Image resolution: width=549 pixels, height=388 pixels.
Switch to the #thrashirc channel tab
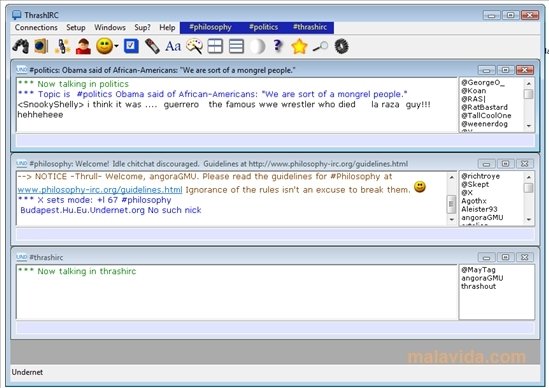point(310,27)
